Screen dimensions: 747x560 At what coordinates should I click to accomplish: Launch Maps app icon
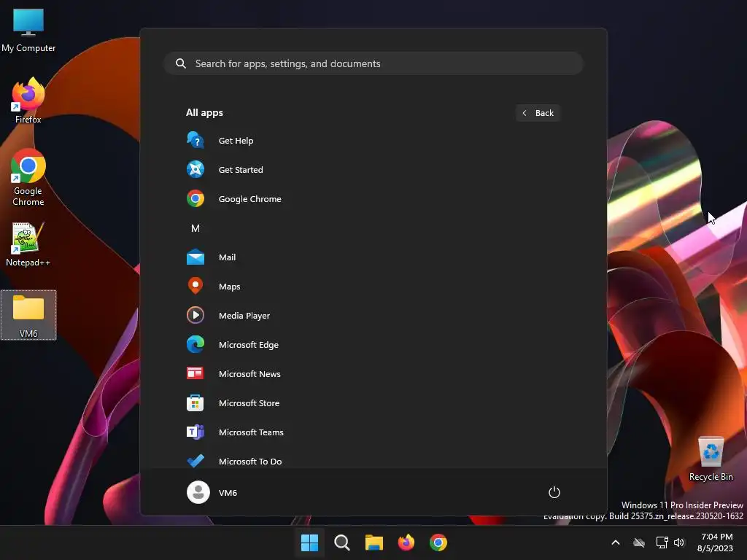(196, 286)
